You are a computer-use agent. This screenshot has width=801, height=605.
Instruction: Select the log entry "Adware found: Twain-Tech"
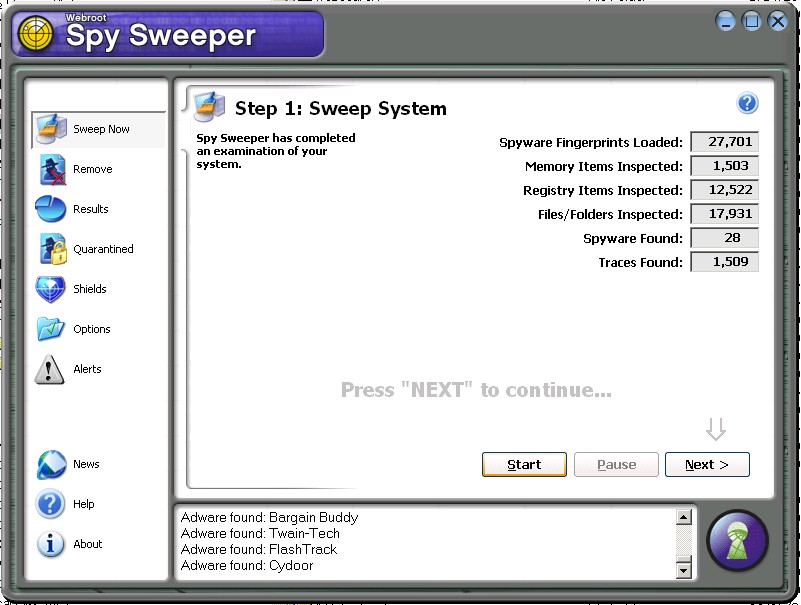coord(260,533)
